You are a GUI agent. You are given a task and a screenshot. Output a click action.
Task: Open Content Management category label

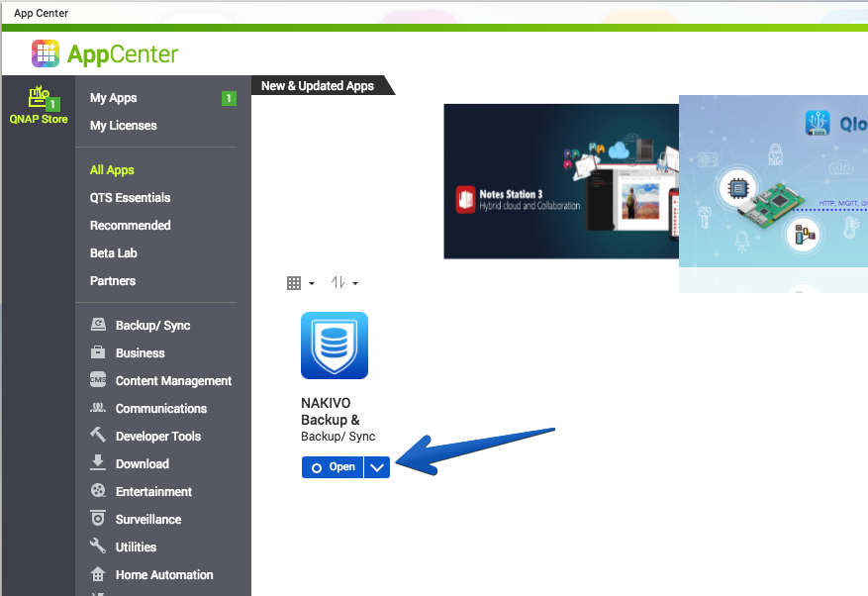[173, 381]
